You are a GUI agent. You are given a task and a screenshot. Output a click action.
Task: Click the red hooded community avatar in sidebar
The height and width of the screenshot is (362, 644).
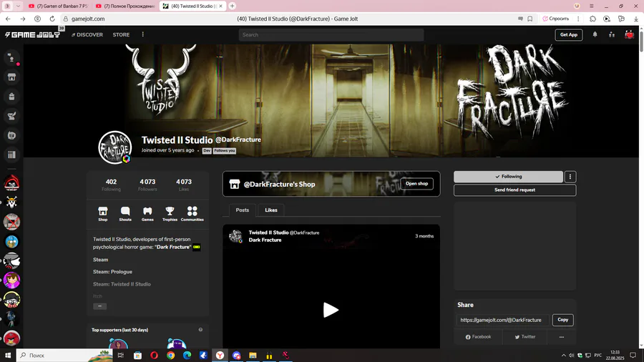pyautogui.click(x=11, y=182)
